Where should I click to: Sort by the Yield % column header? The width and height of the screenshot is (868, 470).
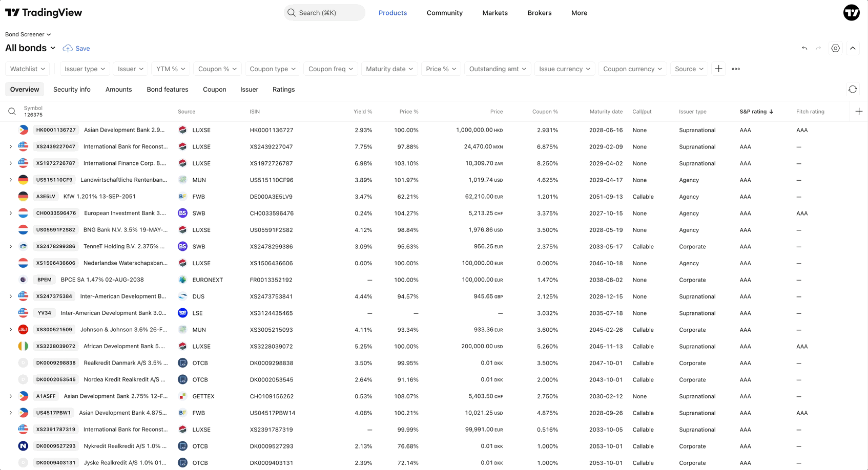363,112
